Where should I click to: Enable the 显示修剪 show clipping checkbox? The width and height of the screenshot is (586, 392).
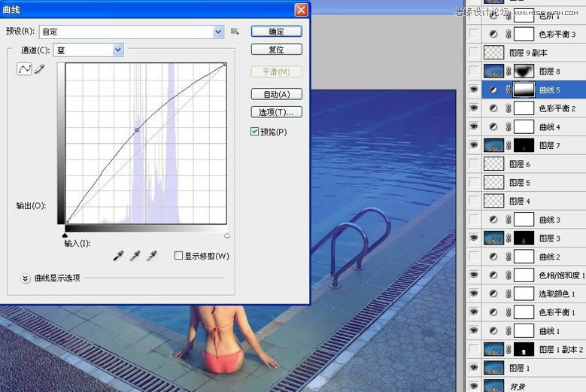(178, 256)
